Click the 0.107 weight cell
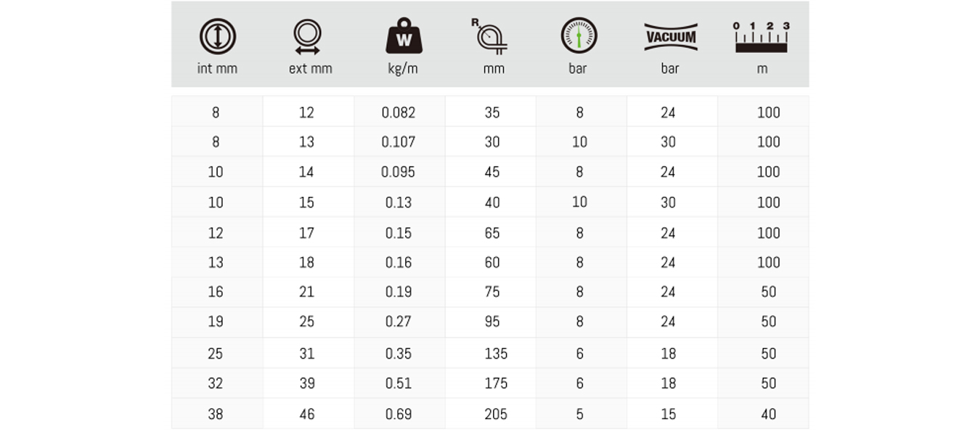 coord(399,142)
